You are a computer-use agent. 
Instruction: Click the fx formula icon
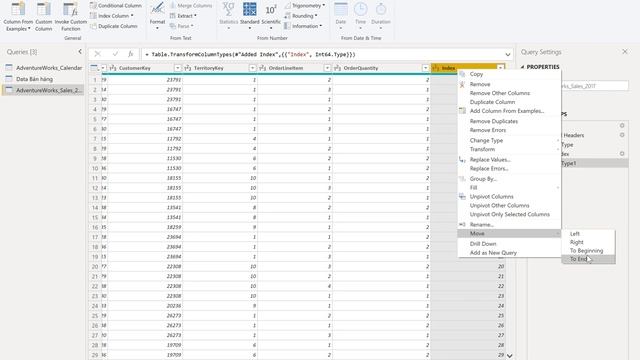pos(131,54)
